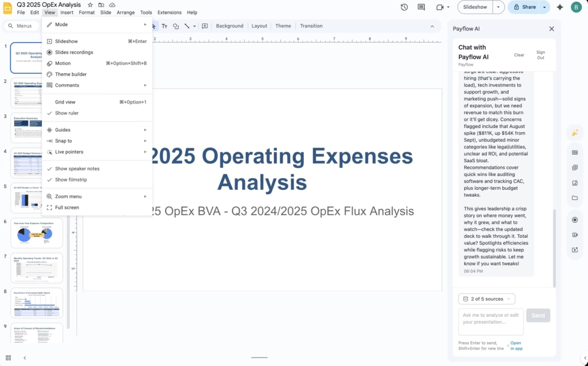Disable Show filmstrip option
This screenshot has width=588, height=366.
pos(71,180)
